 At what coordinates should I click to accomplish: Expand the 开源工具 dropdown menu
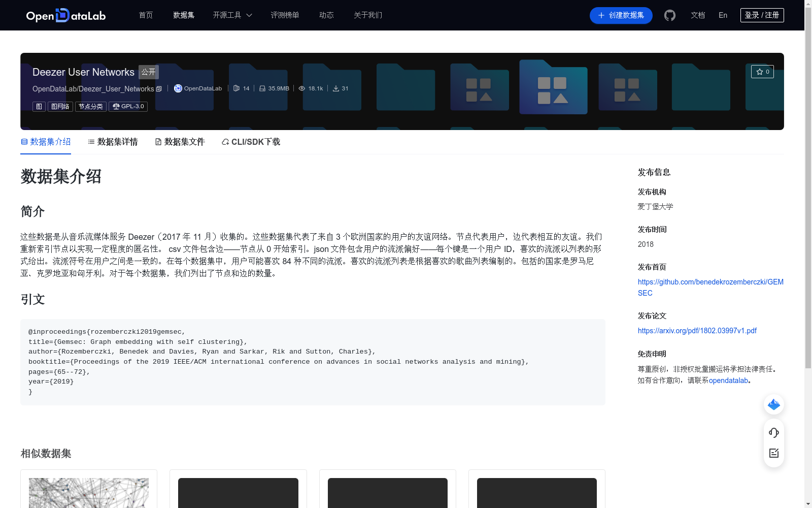[232, 15]
